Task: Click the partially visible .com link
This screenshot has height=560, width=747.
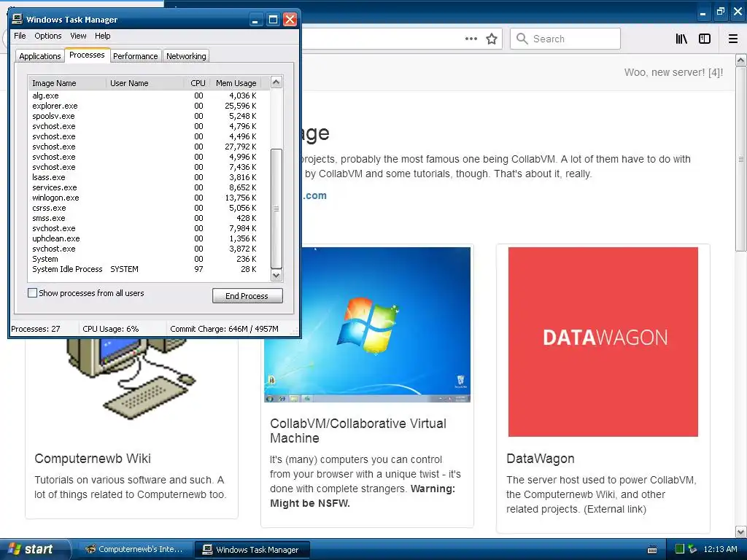Action: [315, 195]
